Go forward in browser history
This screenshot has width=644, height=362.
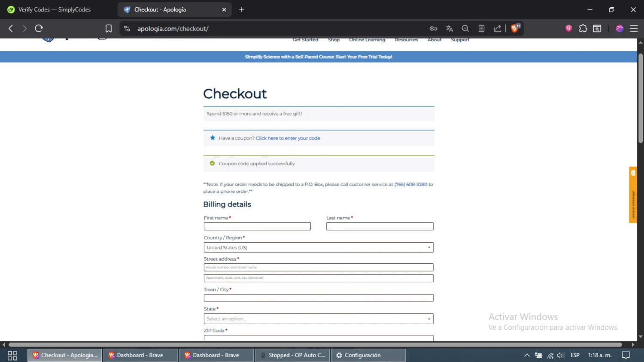24,29
